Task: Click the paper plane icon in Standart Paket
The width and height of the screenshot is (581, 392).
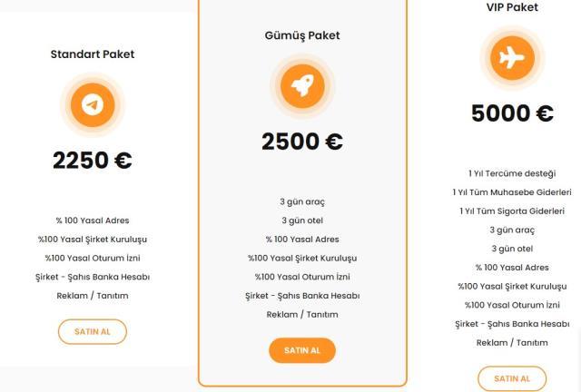Action: (92, 104)
